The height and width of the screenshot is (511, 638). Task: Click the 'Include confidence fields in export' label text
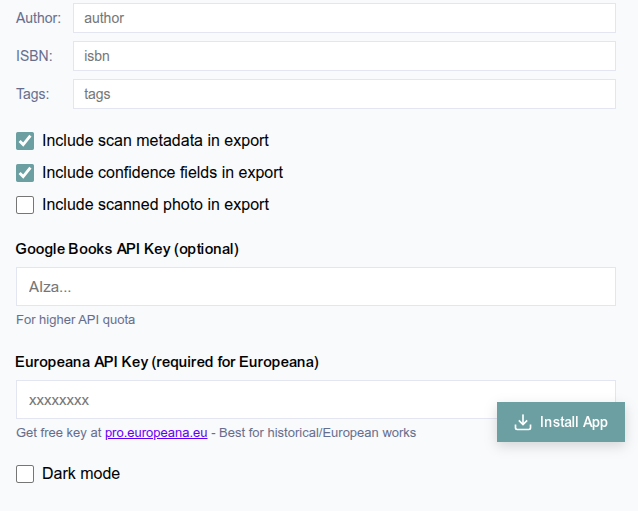(x=162, y=173)
